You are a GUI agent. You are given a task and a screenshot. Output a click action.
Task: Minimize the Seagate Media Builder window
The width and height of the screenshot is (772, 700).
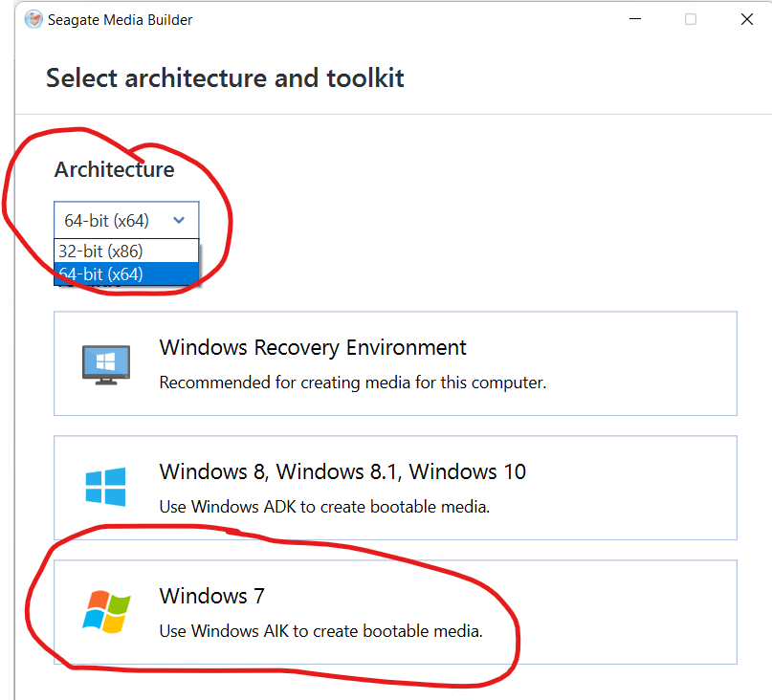[x=635, y=19]
